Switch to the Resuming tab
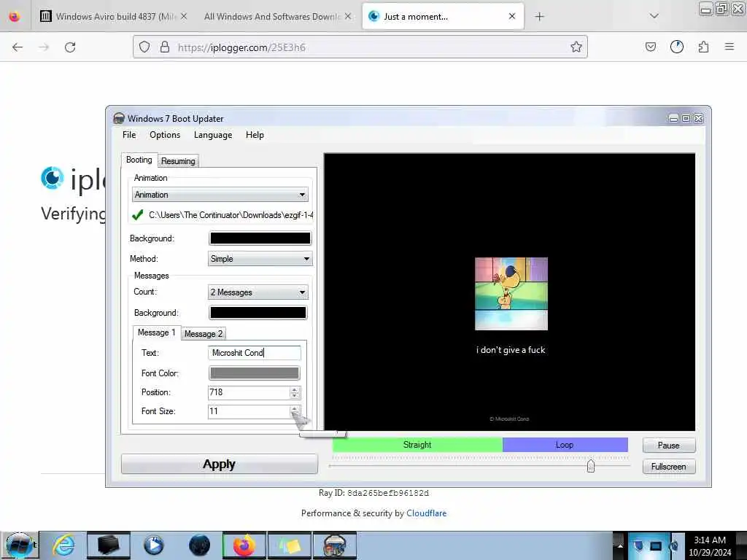The height and width of the screenshot is (560, 747). [178, 161]
